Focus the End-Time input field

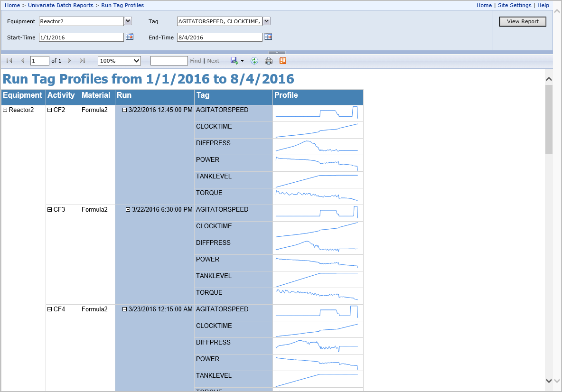tap(219, 37)
